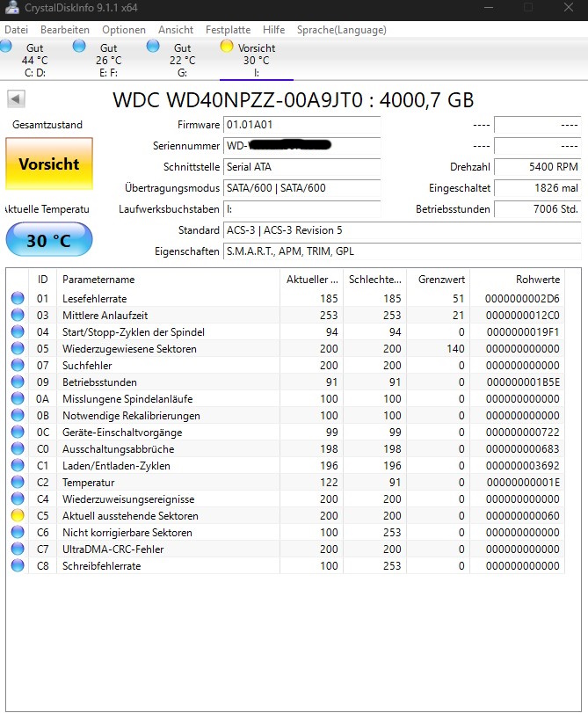Image resolution: width=588 pixels, height=713 pixels.
Task: Click the raw value 000000003692
Action: 522,466
